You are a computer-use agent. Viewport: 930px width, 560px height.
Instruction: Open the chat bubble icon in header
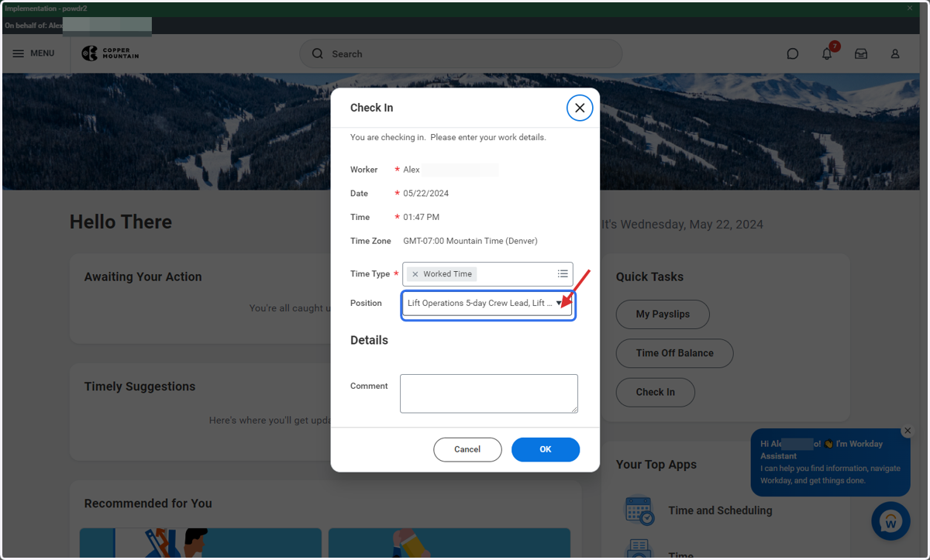pos(792,53)
